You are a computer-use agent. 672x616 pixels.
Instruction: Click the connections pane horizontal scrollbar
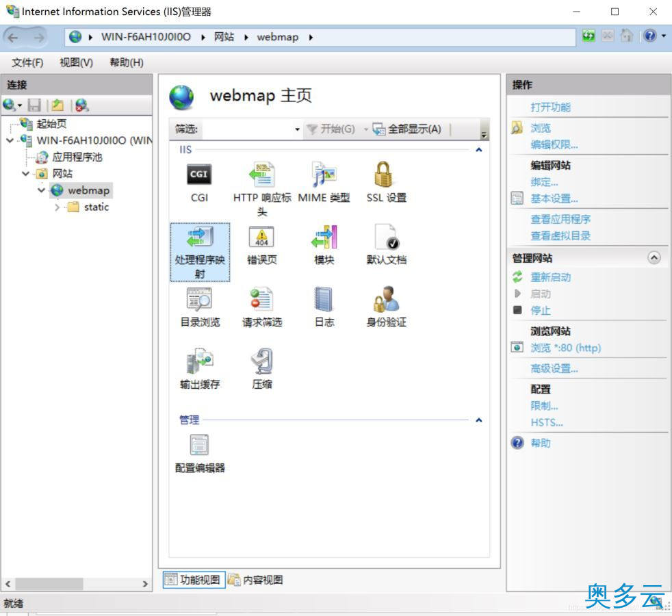tap(49, 583)
